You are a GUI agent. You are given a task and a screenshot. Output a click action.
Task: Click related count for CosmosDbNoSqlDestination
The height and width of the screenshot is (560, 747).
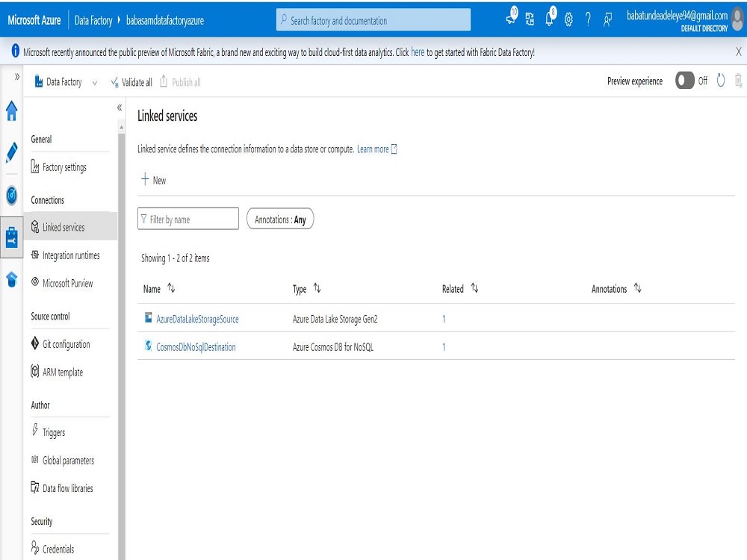(x=444, y=347)
